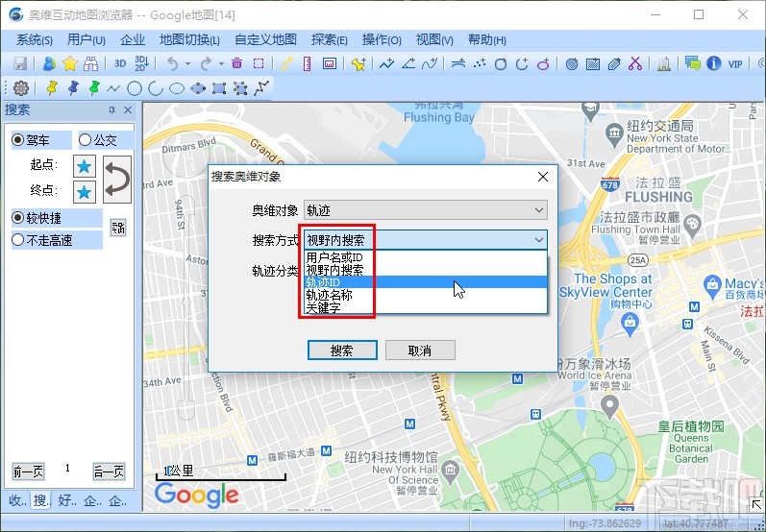Screen dimensions: 766x532
Task: Select the yellow pushpin marker tool
Action: 52,87
